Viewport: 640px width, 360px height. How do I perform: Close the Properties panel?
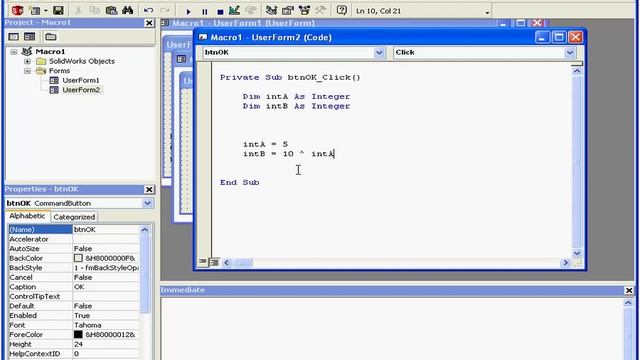click(x=149, y=189)
